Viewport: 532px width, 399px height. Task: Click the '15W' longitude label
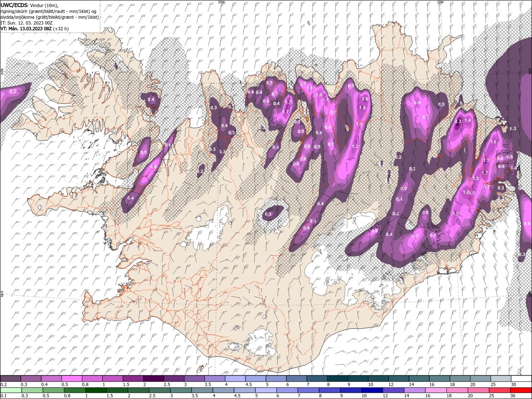tap(440, 2)
